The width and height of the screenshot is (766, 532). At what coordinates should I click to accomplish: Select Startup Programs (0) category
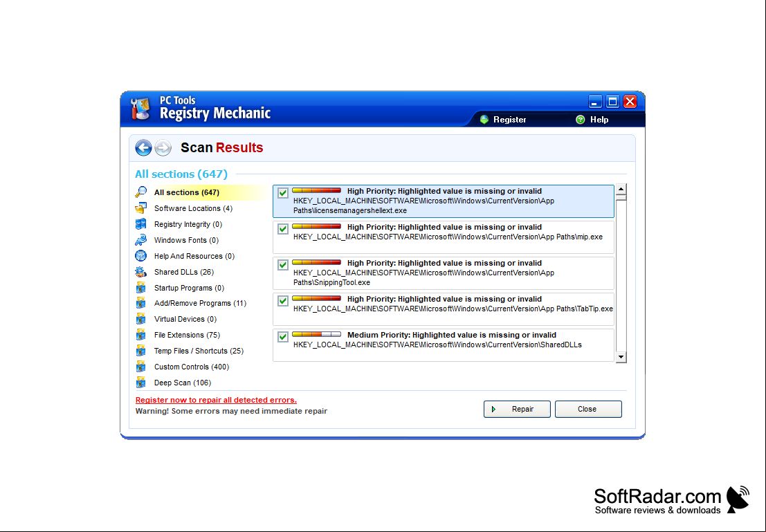pyautogui.click(x=189, y=288)
